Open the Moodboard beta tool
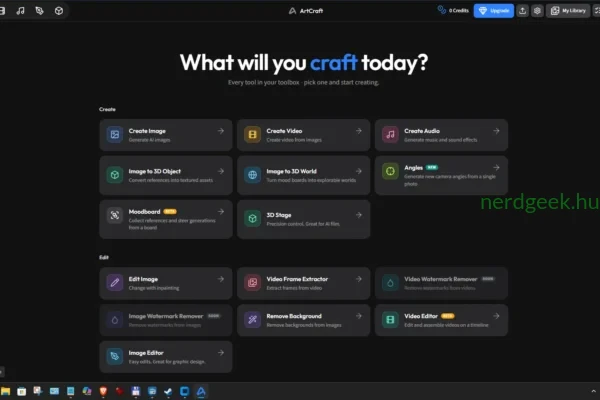 click(x=166, y=219)
